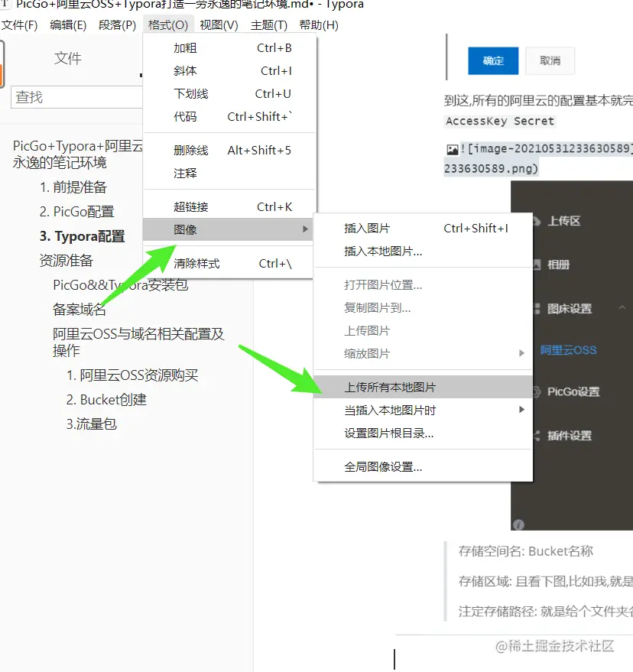Open outline item 1. 前提准备
The width and height of the screenshot is (633, 672).
tap(73, 187)
